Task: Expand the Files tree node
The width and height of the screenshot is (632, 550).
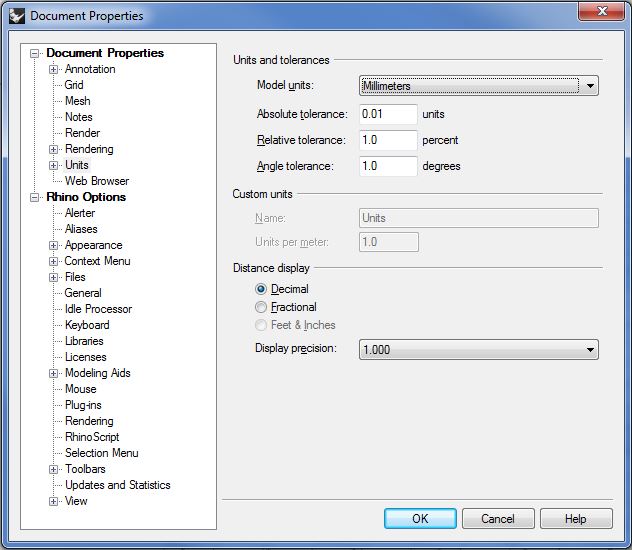Action: click(53, 277)
